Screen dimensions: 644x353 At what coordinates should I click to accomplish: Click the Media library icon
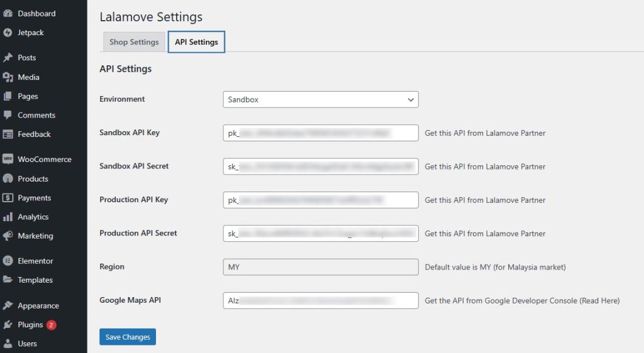pos(8,77)
